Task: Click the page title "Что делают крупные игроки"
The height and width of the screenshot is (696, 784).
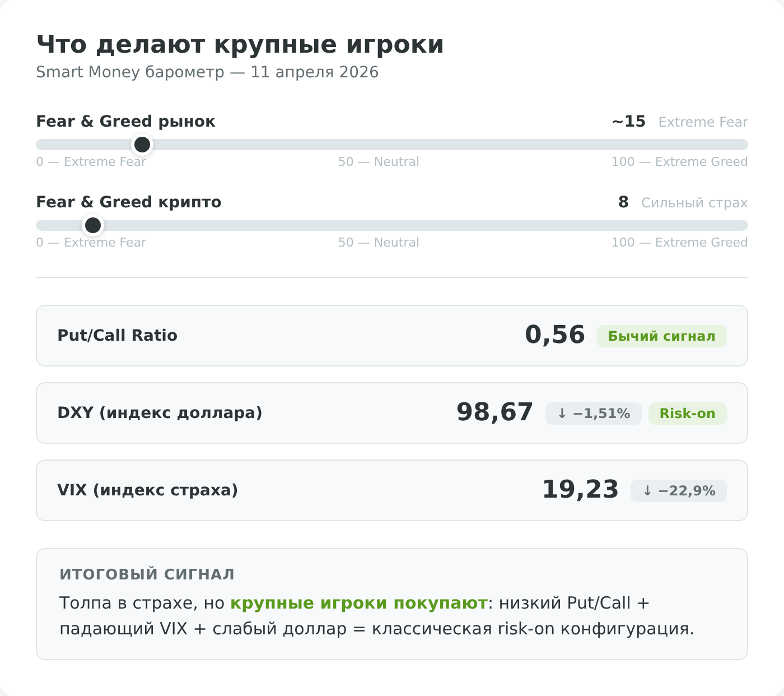Action: tap(240, 44)
